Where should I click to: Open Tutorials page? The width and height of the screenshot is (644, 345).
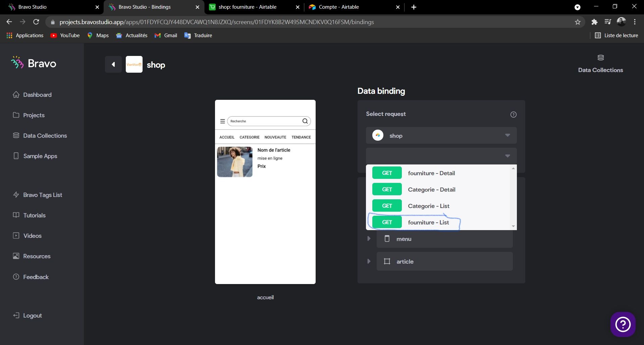tap(29, 215)
